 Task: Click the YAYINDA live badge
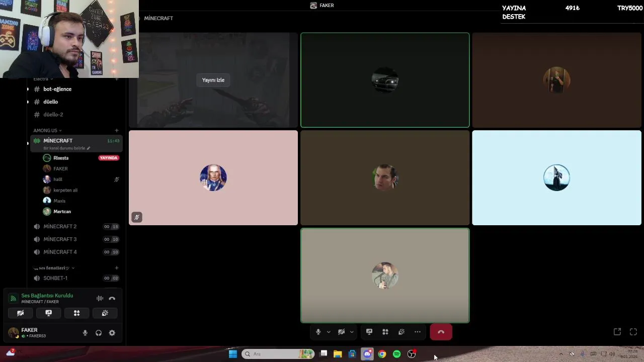tap(109, 158)
